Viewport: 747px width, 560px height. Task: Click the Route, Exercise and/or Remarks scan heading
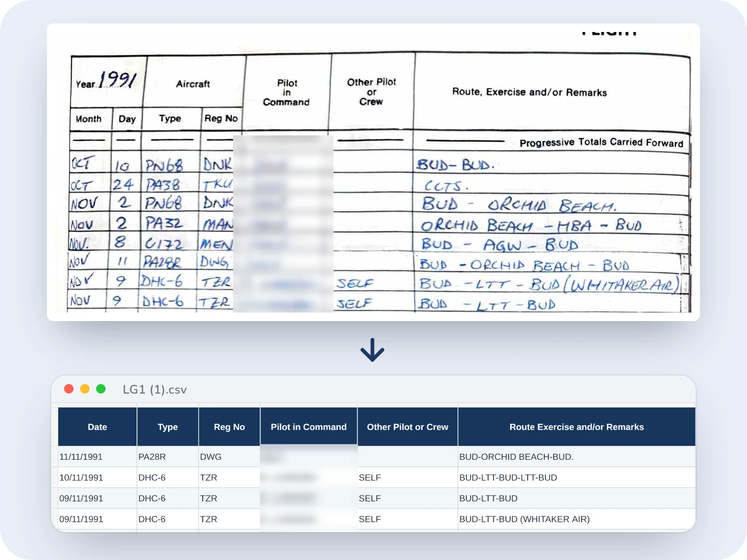coord(529,92)
